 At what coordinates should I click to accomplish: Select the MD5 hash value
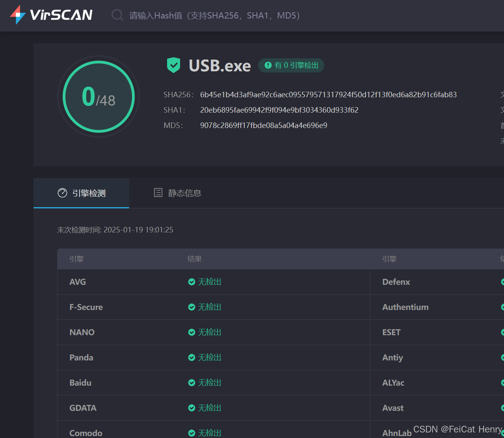click(264, 125)
